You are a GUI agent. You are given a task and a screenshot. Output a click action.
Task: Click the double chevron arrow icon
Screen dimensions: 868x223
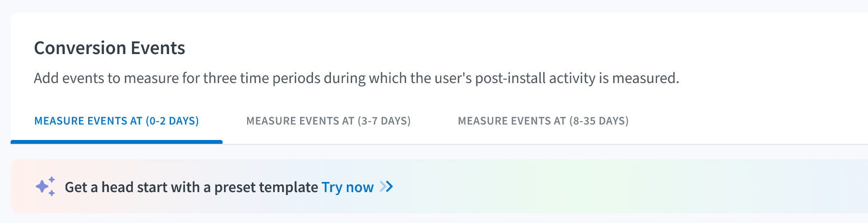386,186
